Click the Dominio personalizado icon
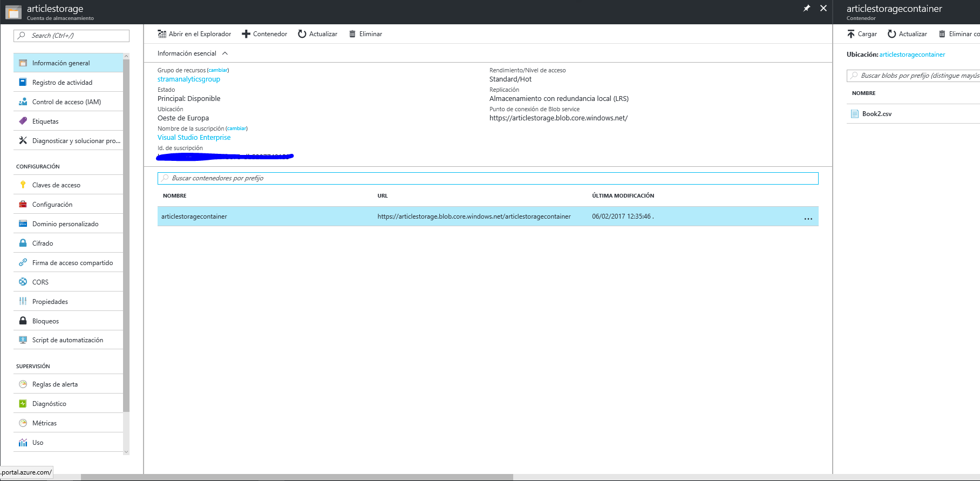This screenshot has height=481, width=980. click(x=23, y=223)
